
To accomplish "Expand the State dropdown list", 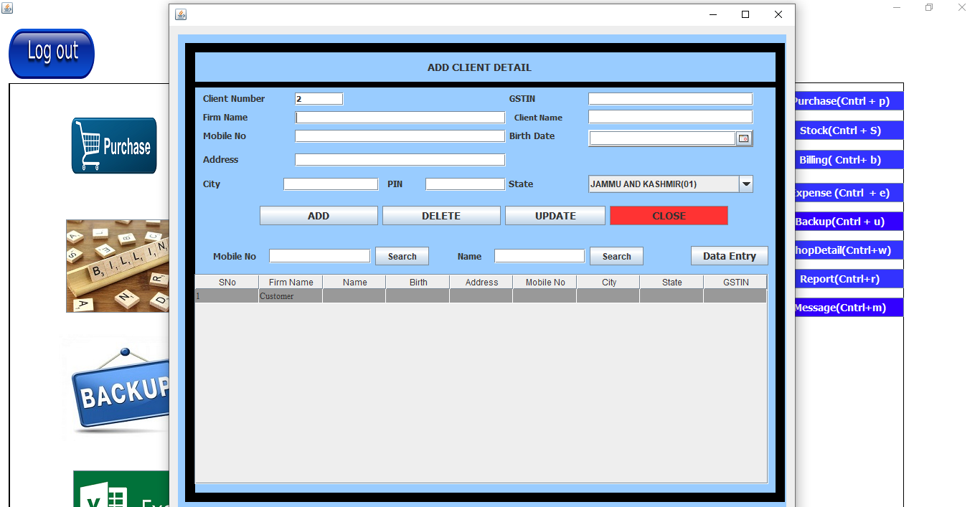I will [x=746, y=184].
